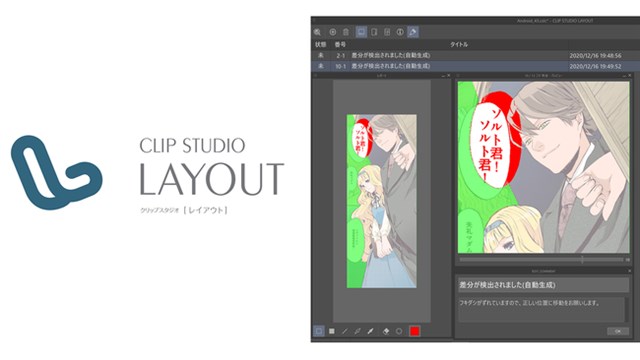Select the filled rectangle tool
640x360 pixels.
click(x=332, y=331)
